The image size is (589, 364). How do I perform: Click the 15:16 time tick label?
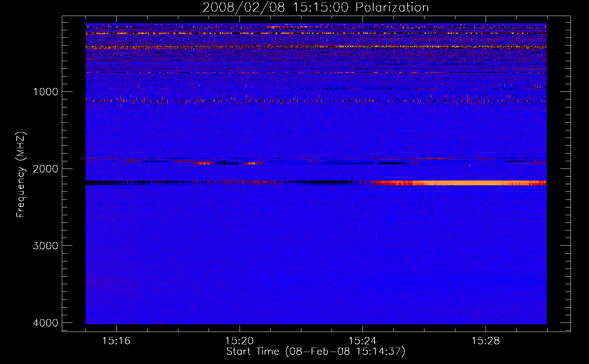(x=116, y=341)
